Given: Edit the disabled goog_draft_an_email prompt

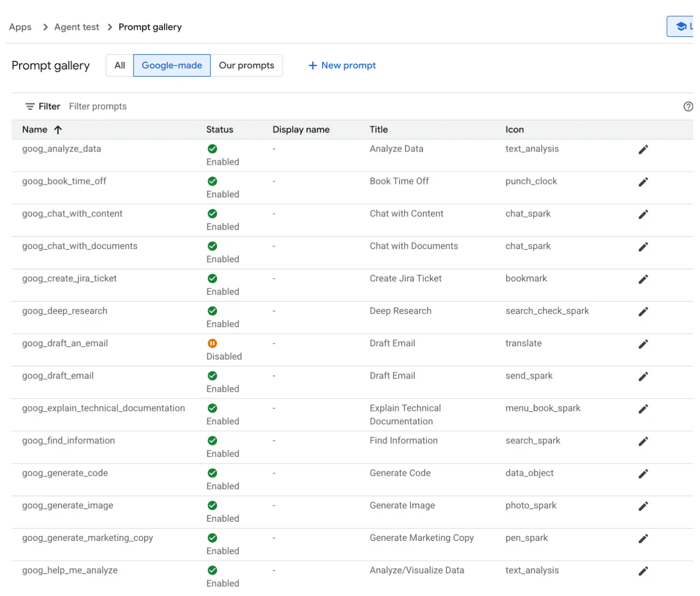Looking at the screenshot, I should click(x=643, y=344).
